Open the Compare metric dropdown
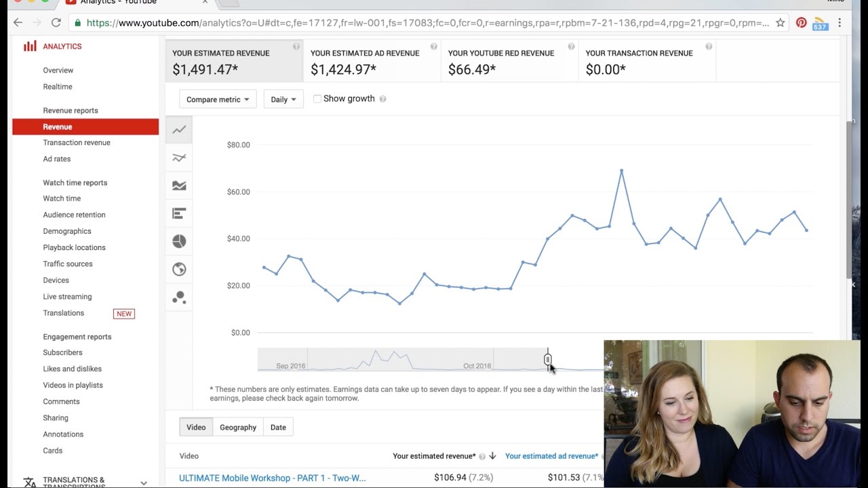 [218, 99]
